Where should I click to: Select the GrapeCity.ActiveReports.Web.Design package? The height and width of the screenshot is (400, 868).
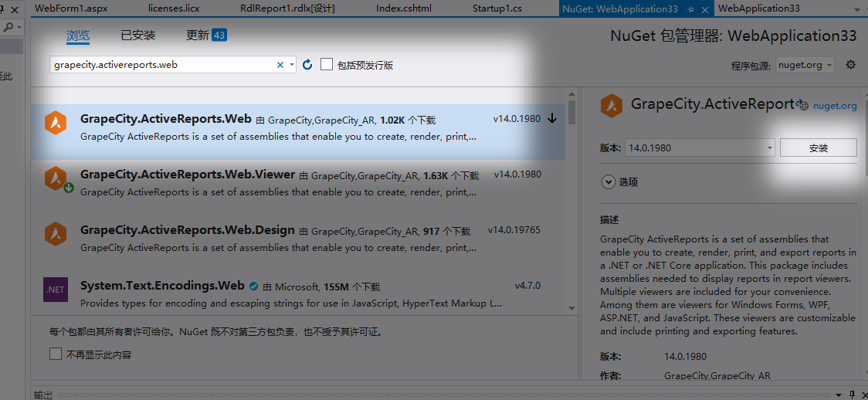coord(298,243)
